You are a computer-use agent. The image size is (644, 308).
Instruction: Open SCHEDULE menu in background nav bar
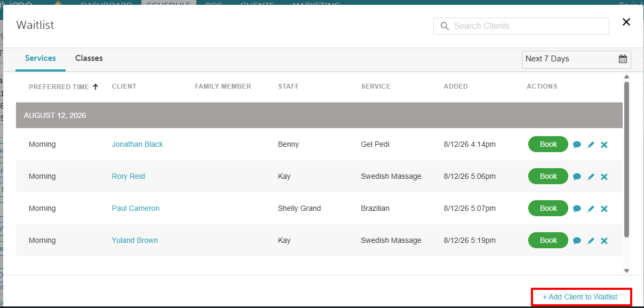[169, 4]
